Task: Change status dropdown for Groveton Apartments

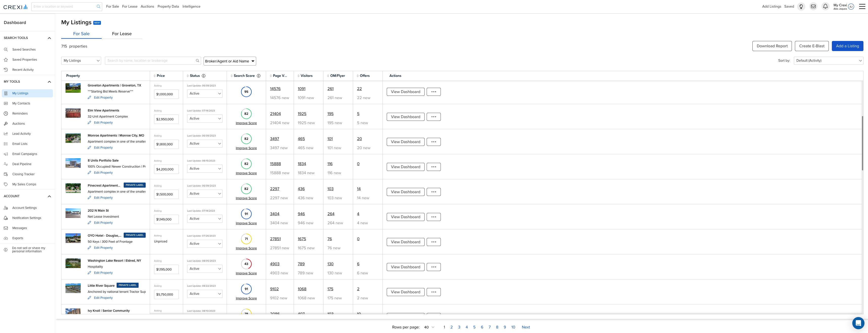Action: coord(205,93)
